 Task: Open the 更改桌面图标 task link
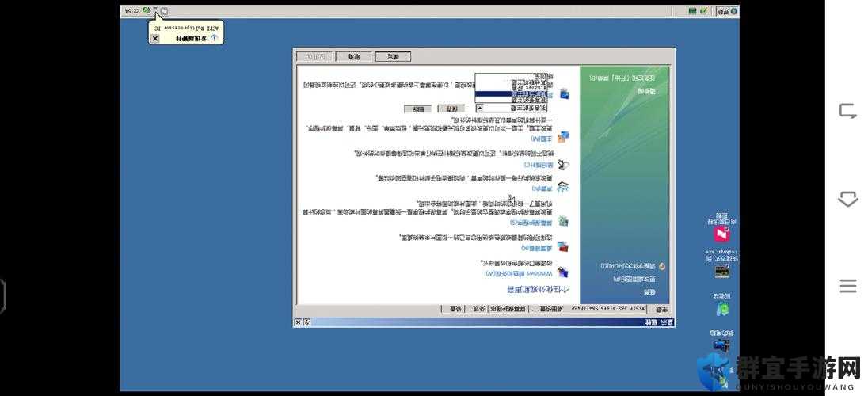[634, 279]
